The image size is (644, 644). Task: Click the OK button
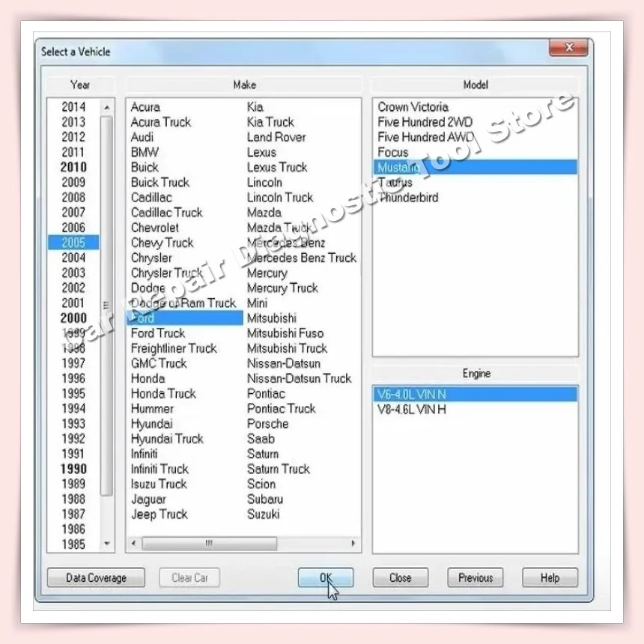(325, 577)
